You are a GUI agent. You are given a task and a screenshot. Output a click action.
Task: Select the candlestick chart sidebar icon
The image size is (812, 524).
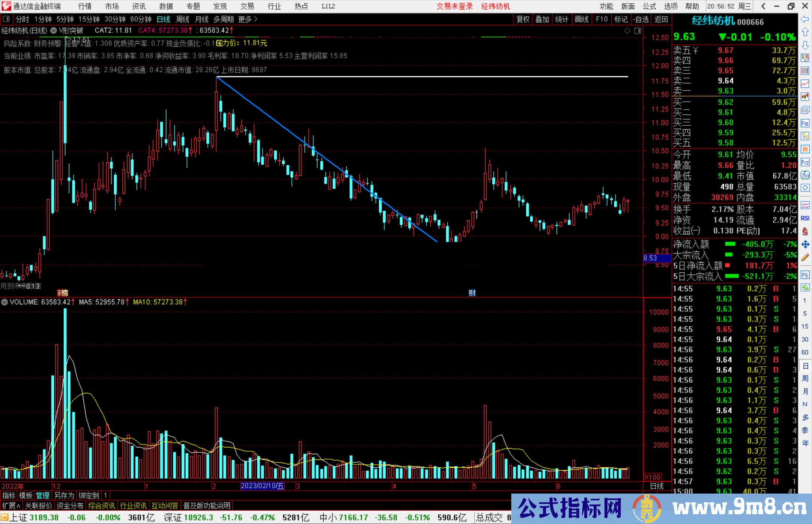coord(805,97)
